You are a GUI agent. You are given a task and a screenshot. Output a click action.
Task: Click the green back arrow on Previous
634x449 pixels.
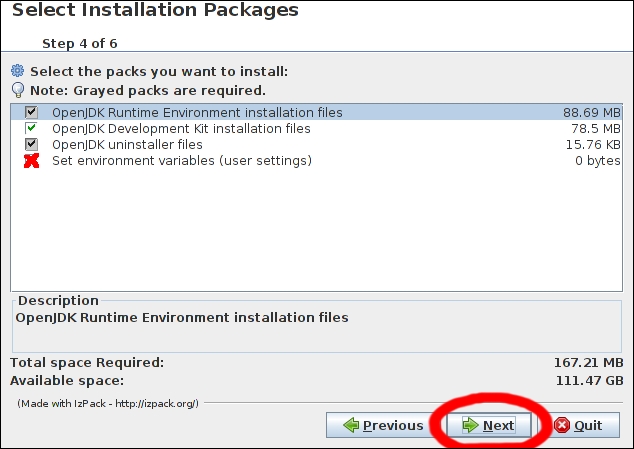click(x=351, y=425)
